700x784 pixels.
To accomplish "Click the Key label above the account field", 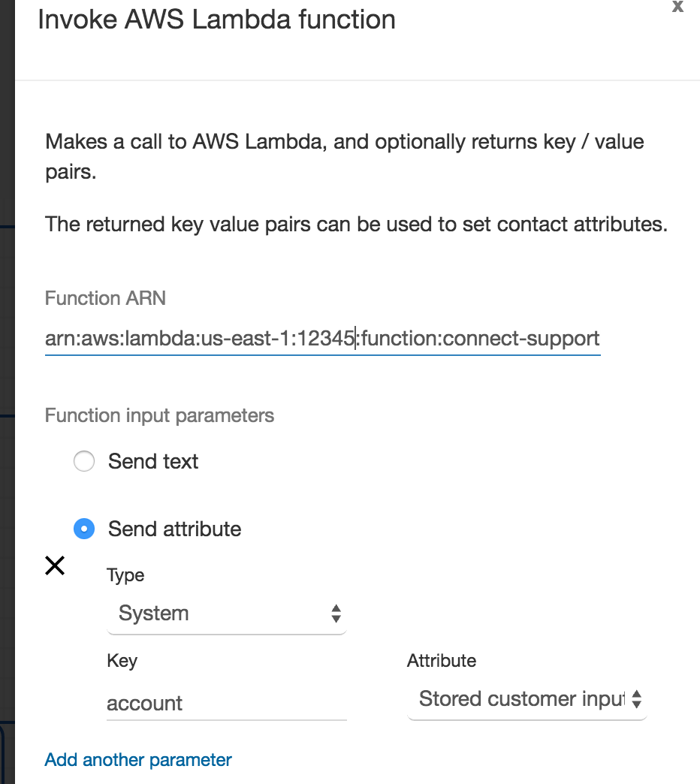I will click(122, 661).
